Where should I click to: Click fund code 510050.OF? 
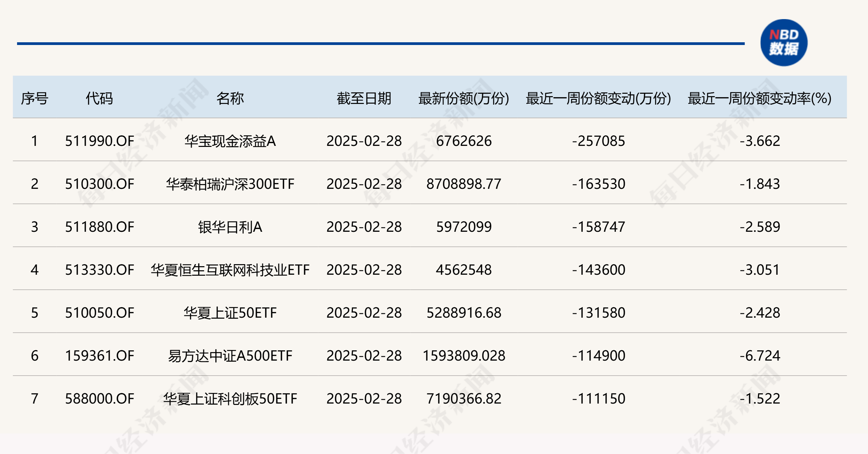(100, 313)
